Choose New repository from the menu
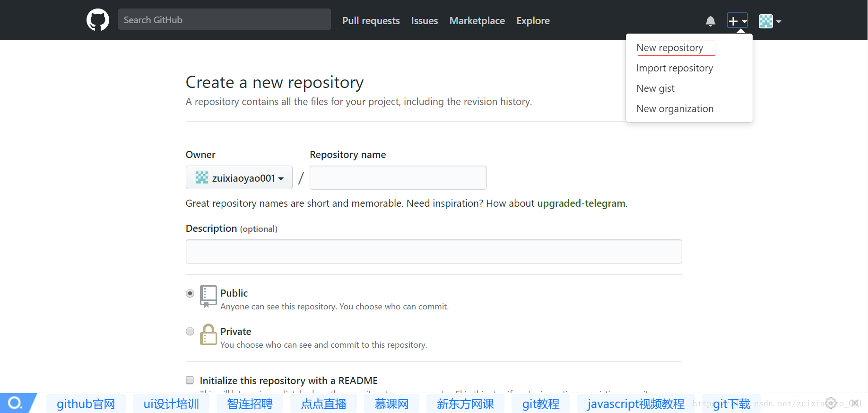 [670, 48]
